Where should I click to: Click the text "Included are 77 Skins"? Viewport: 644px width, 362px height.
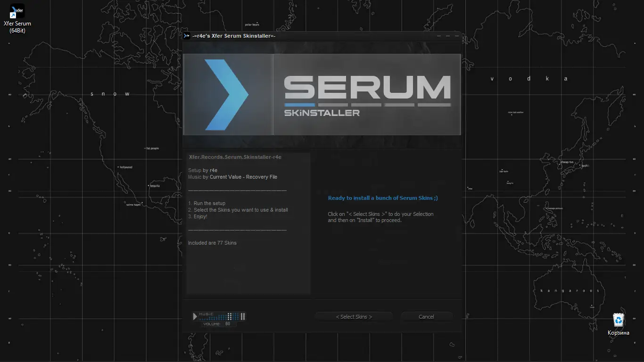(212, 243)
